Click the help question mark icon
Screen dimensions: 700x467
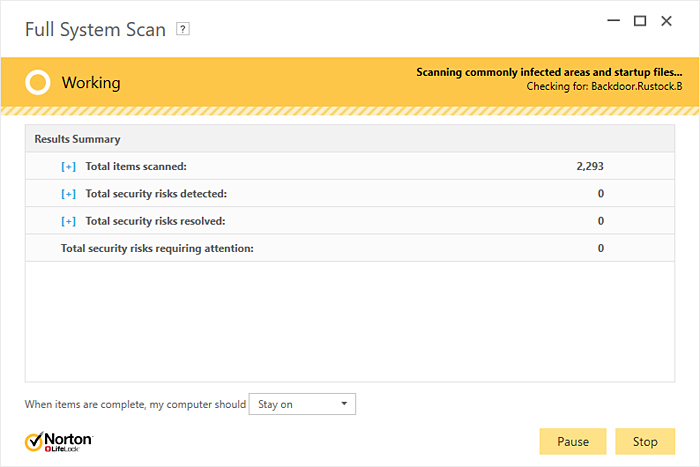[182, 29]
